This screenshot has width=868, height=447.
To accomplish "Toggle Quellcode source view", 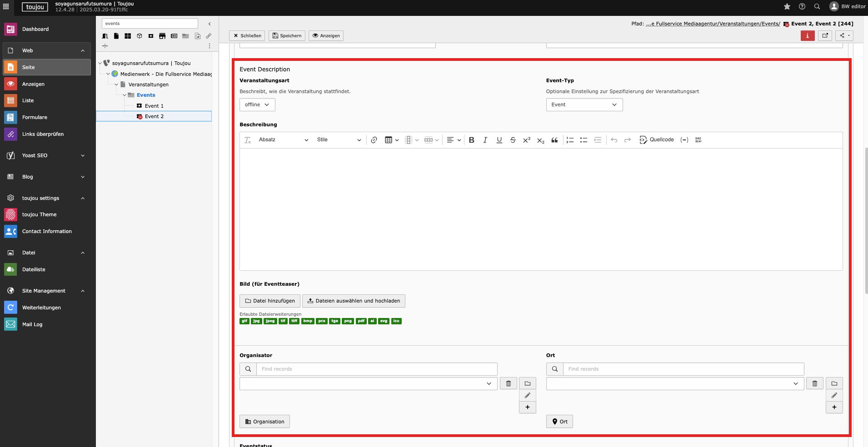I will (656, 140).
